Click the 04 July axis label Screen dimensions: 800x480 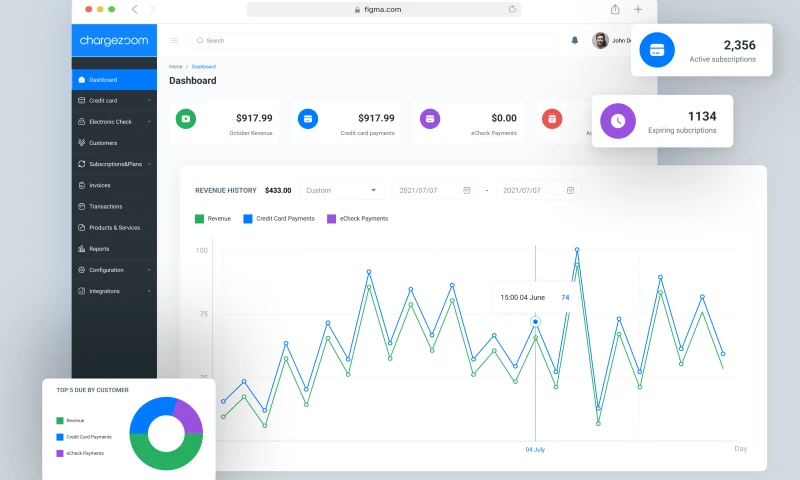535,449
